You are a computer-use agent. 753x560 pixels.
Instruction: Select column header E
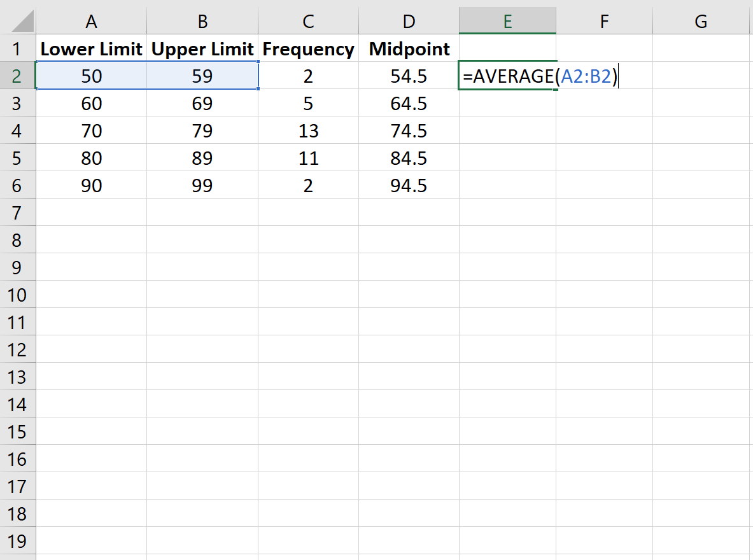[507, 21]
